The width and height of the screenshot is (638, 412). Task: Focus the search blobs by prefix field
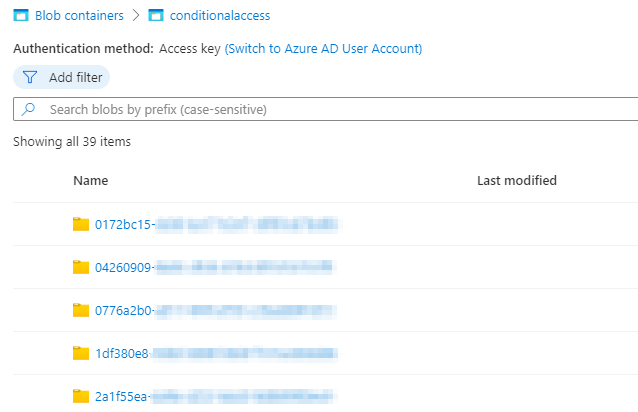pos(330,109)
